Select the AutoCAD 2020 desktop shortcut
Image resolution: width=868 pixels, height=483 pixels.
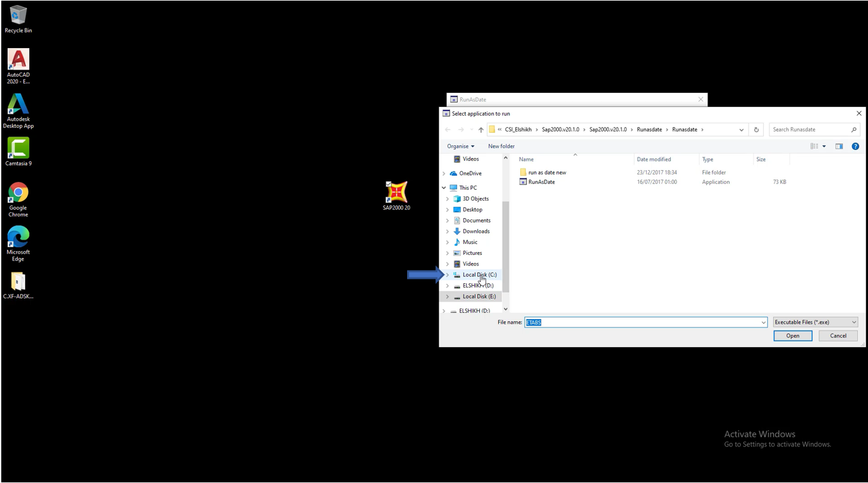pos(18,66)
